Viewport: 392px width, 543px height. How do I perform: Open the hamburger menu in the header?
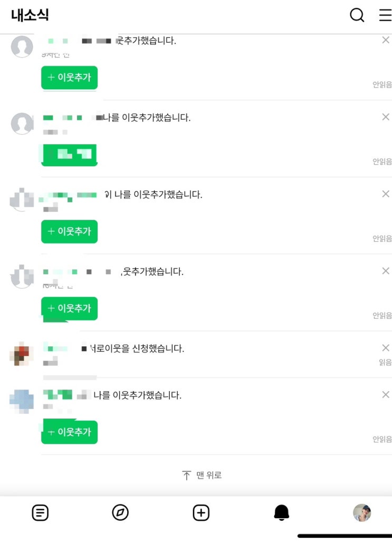click(x=385, y=15)
